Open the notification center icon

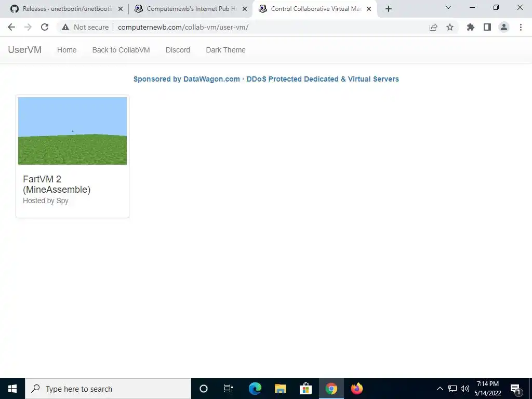pos(515,389)
